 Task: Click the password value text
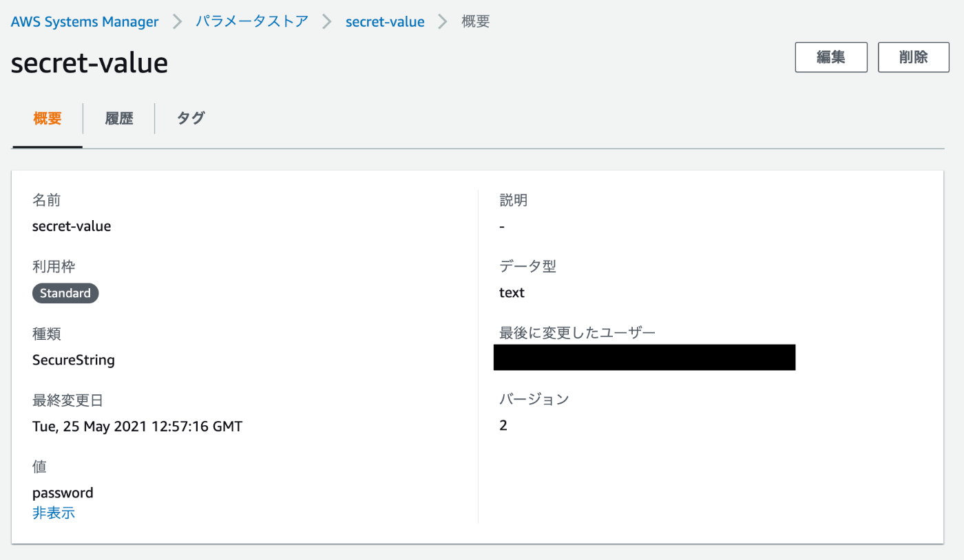coord(63,493)
